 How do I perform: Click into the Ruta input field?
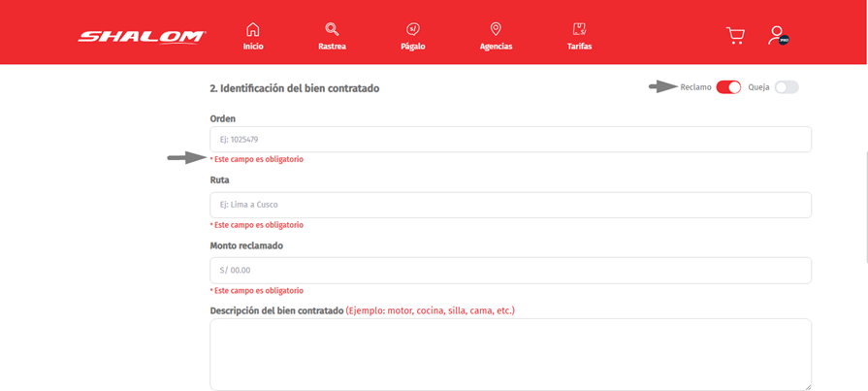point(510,205)
